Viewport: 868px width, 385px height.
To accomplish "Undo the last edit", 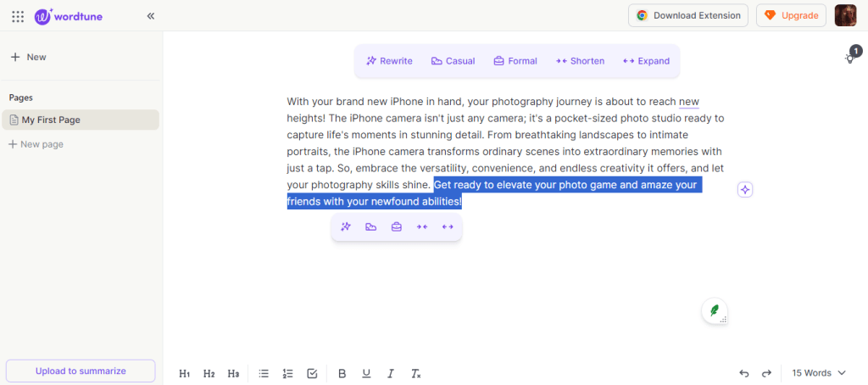I will 744,373.
